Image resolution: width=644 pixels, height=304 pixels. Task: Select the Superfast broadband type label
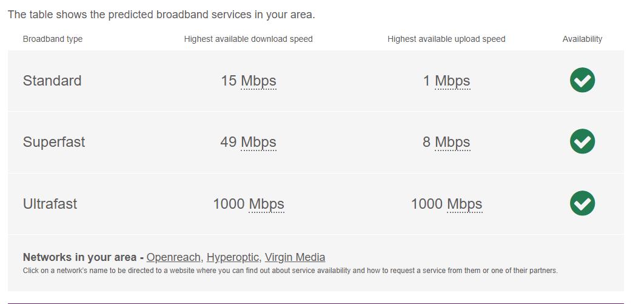point(54,142)
